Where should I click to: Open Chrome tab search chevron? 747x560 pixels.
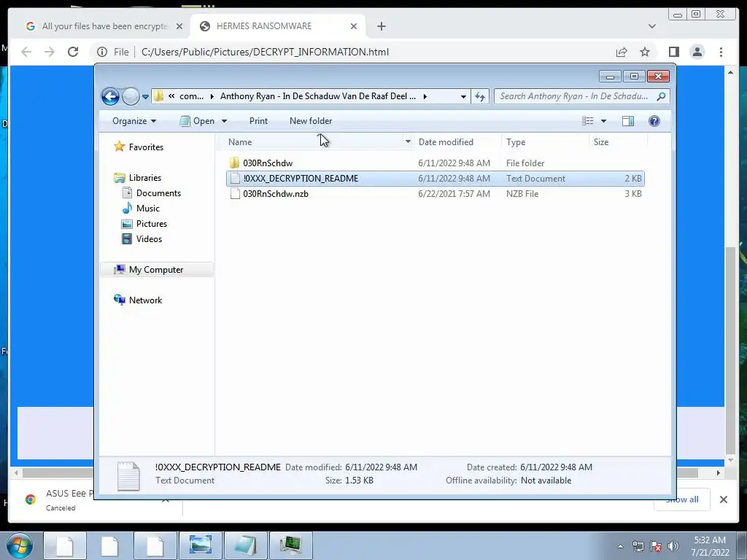coord(651,26)
